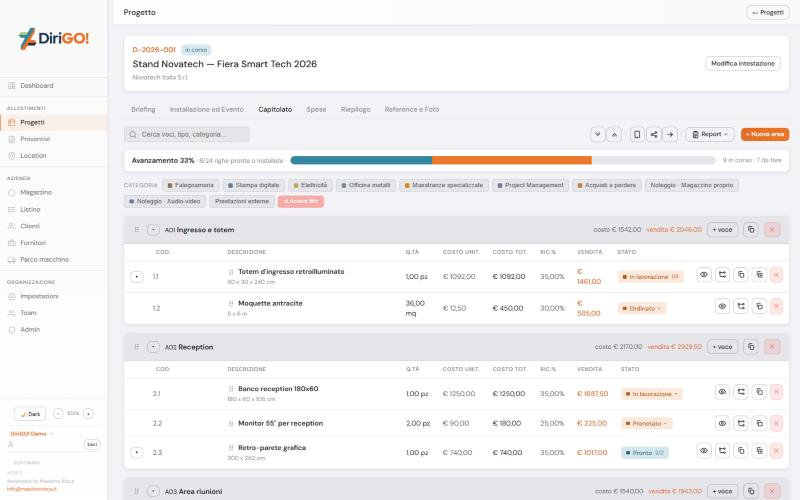Click the mobile view icon in the toolbar
800x500 pixels.
pyautogui.click(x=637, y=135)
